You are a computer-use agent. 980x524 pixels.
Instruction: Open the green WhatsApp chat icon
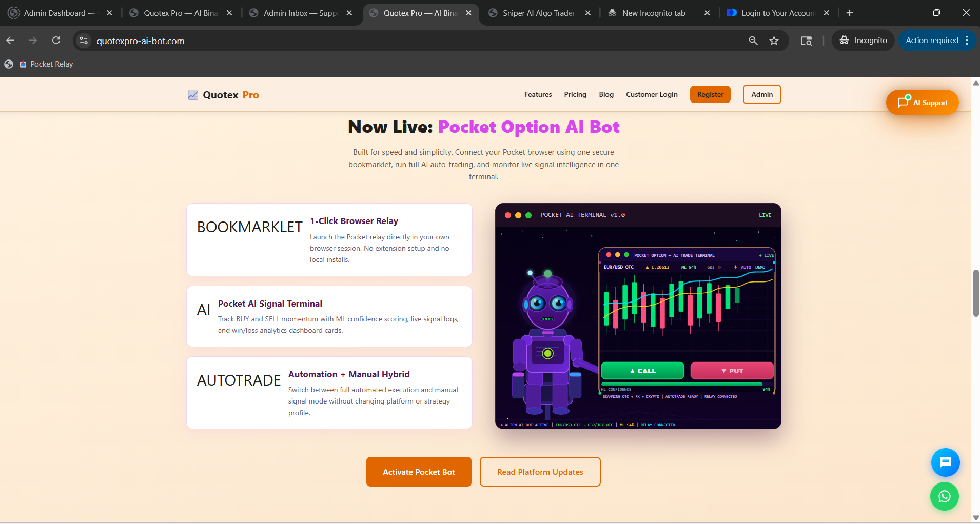(945, 496)
